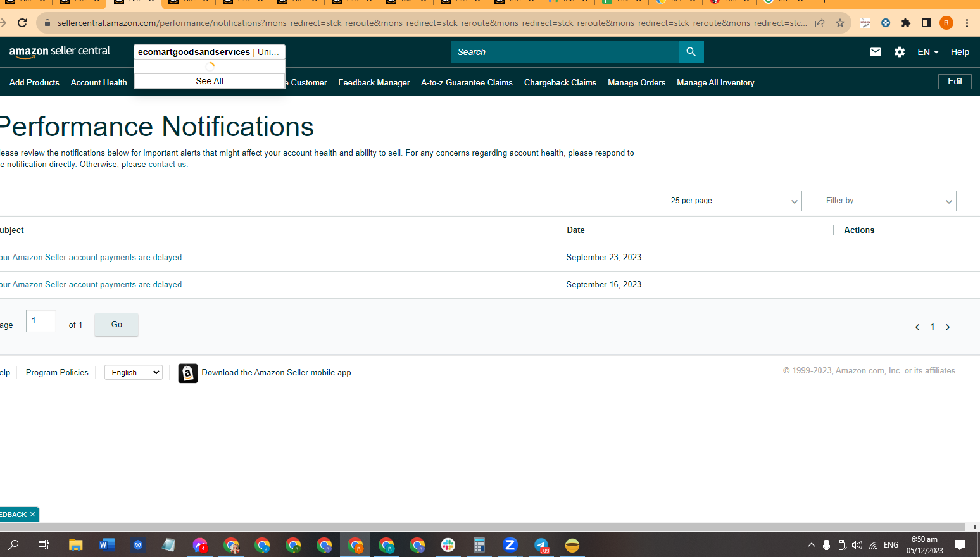Screen dimensions: 980x557
Task: Open Account Health in the nav bar
Action: click(99, 82)
